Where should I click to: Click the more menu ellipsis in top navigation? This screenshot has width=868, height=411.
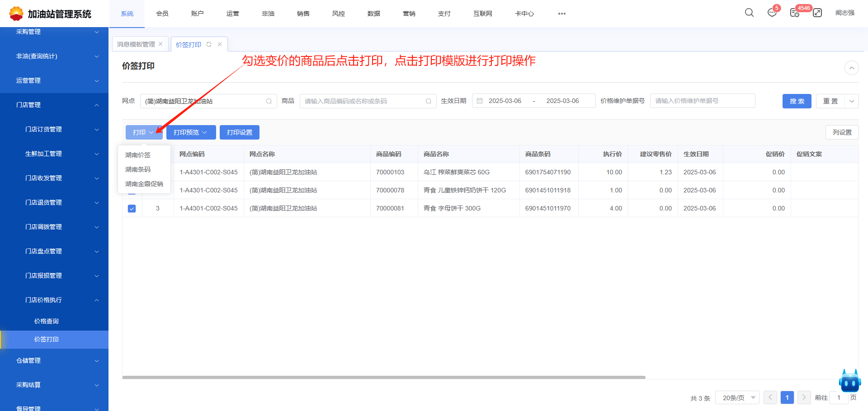[x=561, y=14]
